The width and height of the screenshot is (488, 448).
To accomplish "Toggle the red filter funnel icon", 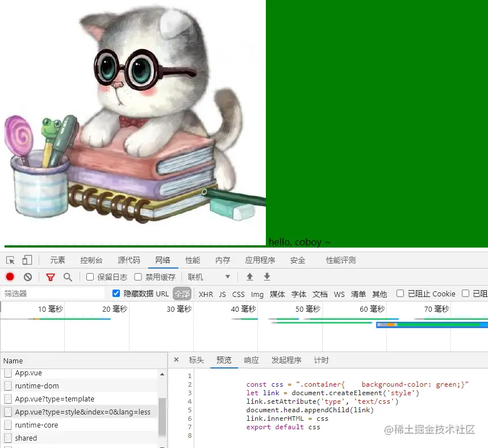I will (x=51, y=277).
